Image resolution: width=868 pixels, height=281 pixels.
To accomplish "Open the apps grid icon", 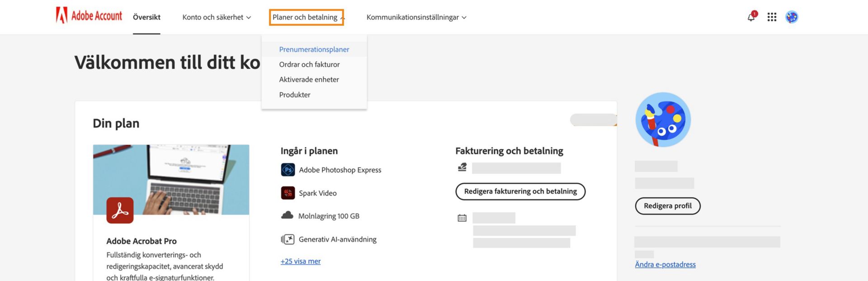I will click(x=772, y=17).
